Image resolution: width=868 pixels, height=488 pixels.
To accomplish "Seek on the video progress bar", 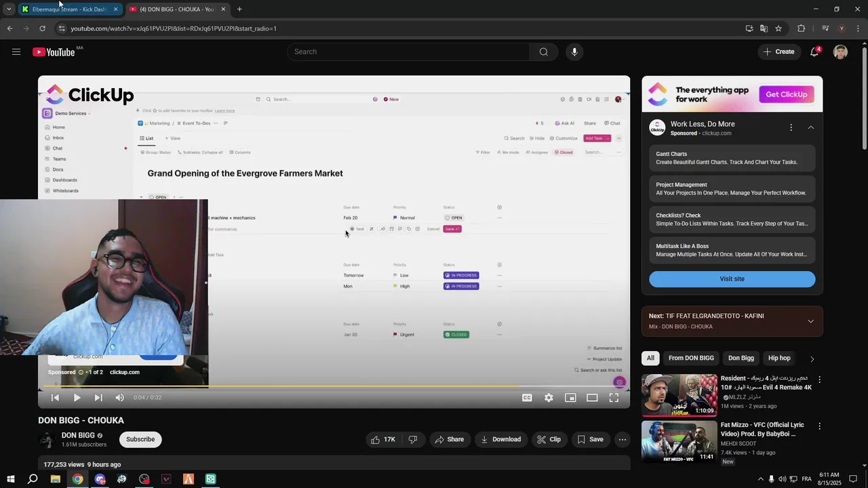I will [334, 386].
